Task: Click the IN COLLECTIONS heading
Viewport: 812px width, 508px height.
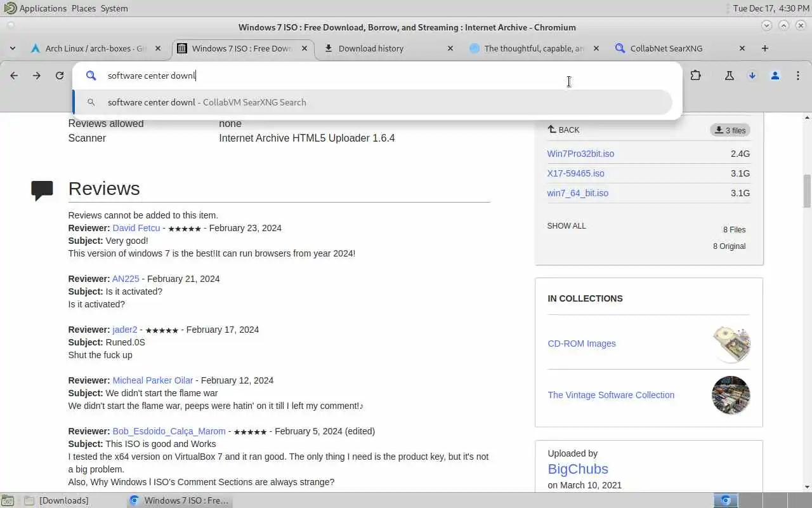Action: tap(585, 298)
